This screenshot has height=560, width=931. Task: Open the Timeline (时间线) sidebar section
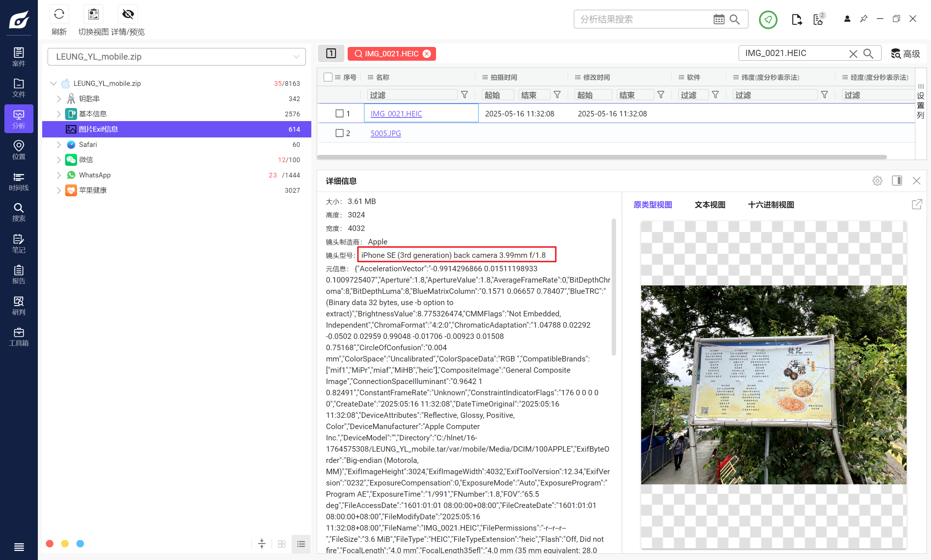(x=19, y=181)
